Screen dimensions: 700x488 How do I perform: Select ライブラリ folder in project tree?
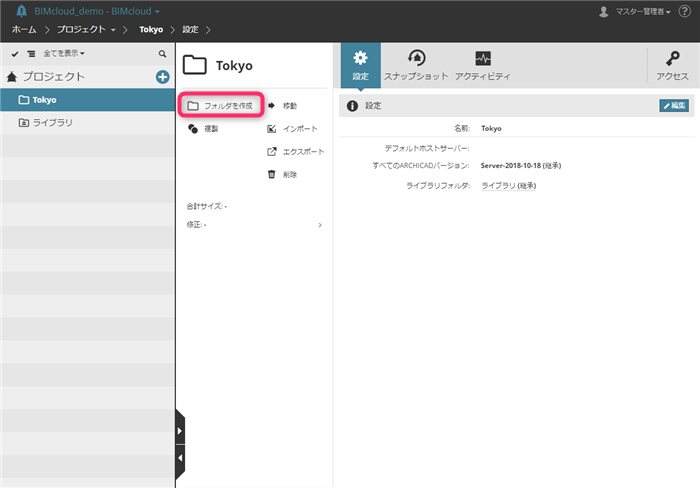click(x=88, y=123)
